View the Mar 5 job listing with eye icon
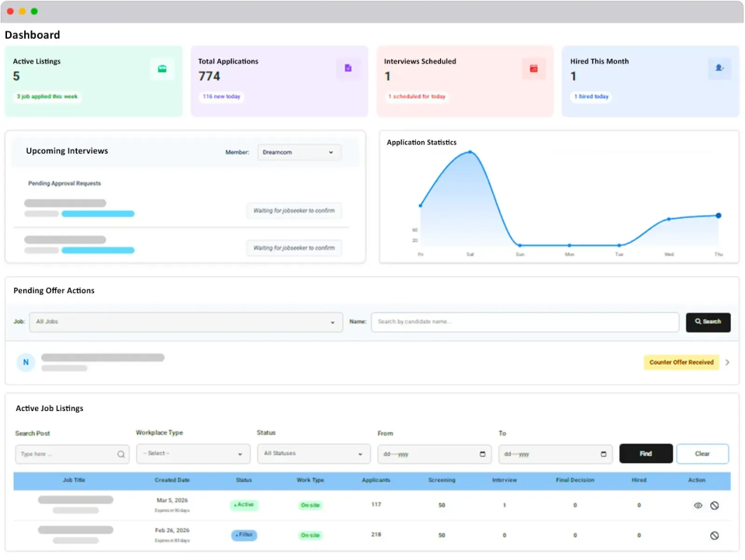Viewport: 745px width, 560px height. click(697, 504)
